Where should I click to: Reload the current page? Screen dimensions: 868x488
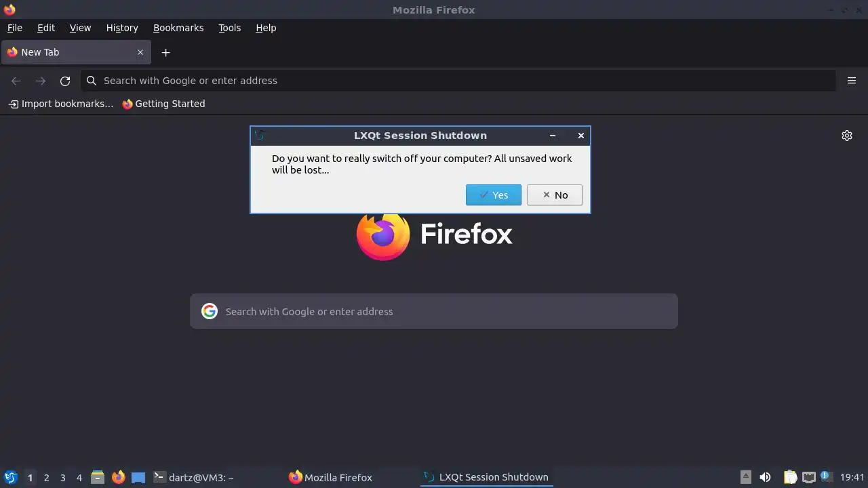coord(65,81)
